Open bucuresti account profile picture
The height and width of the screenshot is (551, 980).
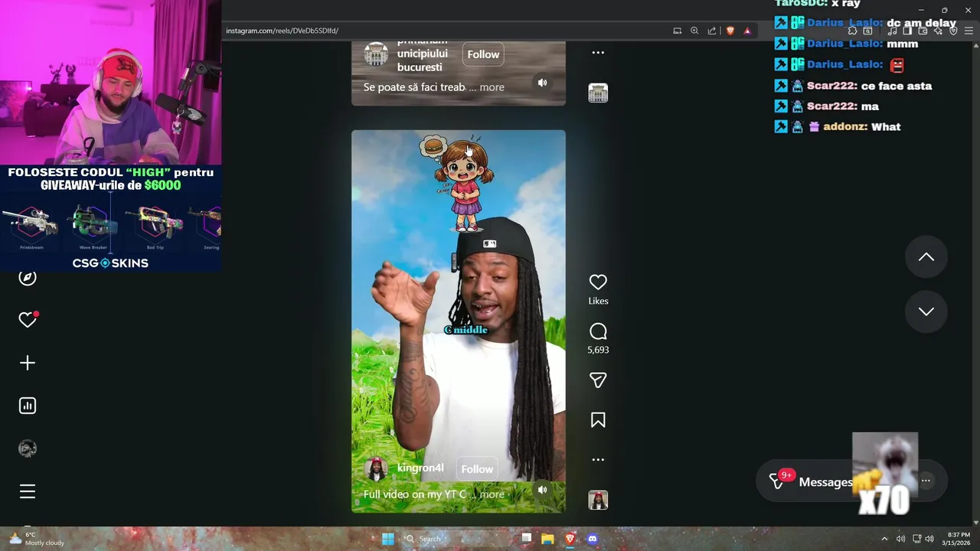376,54
